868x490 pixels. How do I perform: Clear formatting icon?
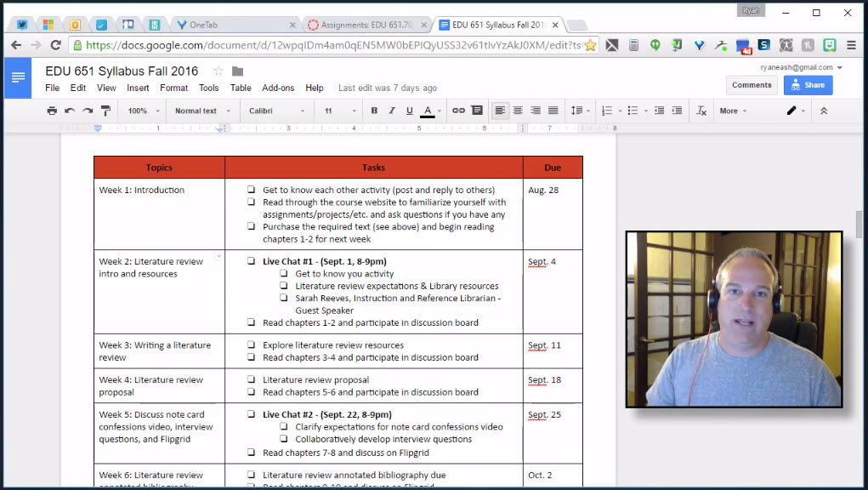pyautogui.click(x=701, y=111)
